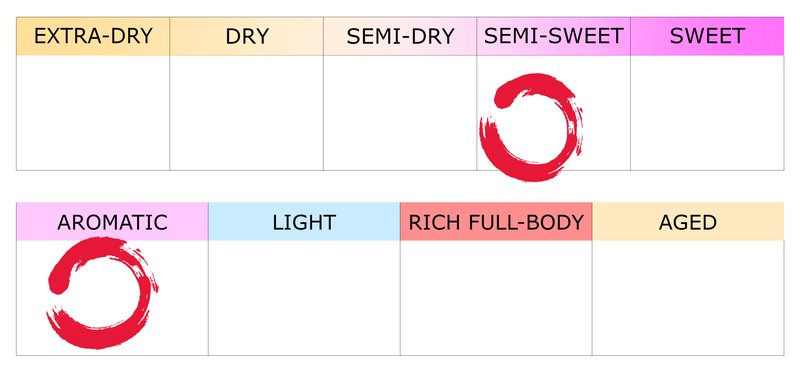Select the SWEET header
The height and width of the screenshot is (371, 800).
pyautogui.click(x=707, y=36)
